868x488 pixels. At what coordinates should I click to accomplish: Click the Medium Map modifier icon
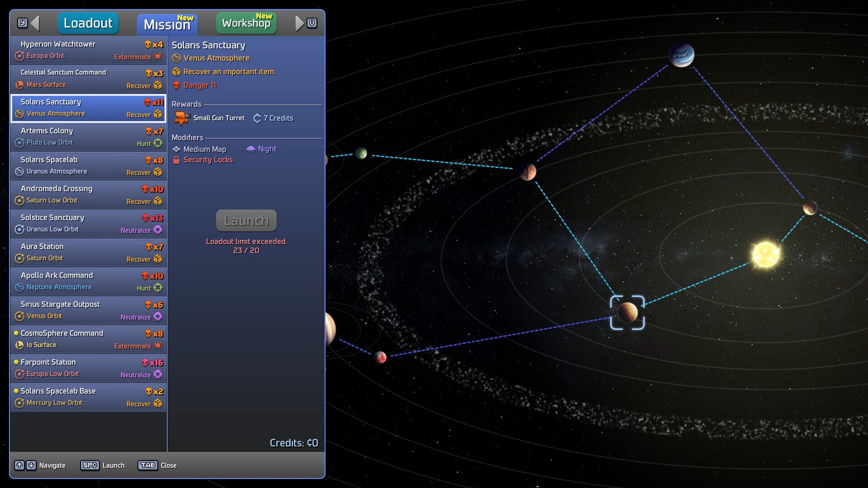(x=175, y=149)
